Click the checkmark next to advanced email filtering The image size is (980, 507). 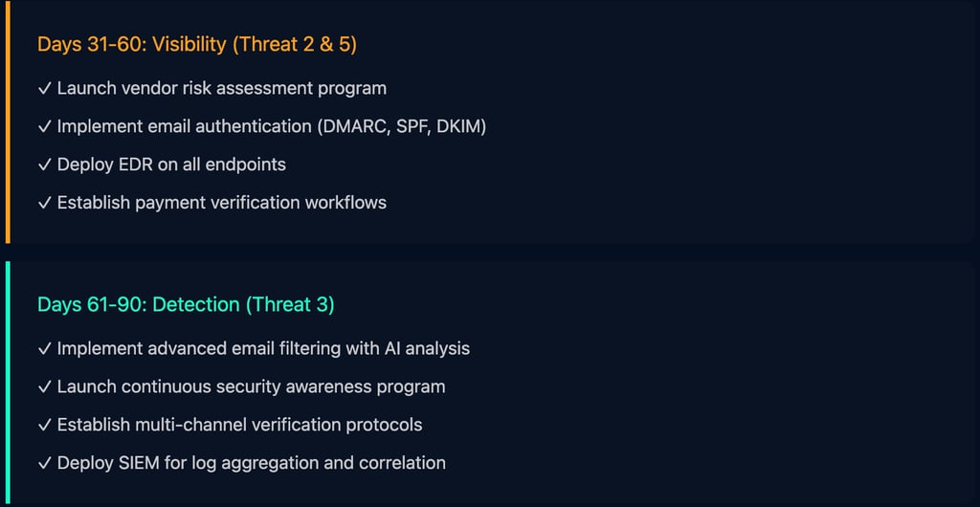point(44,349)
